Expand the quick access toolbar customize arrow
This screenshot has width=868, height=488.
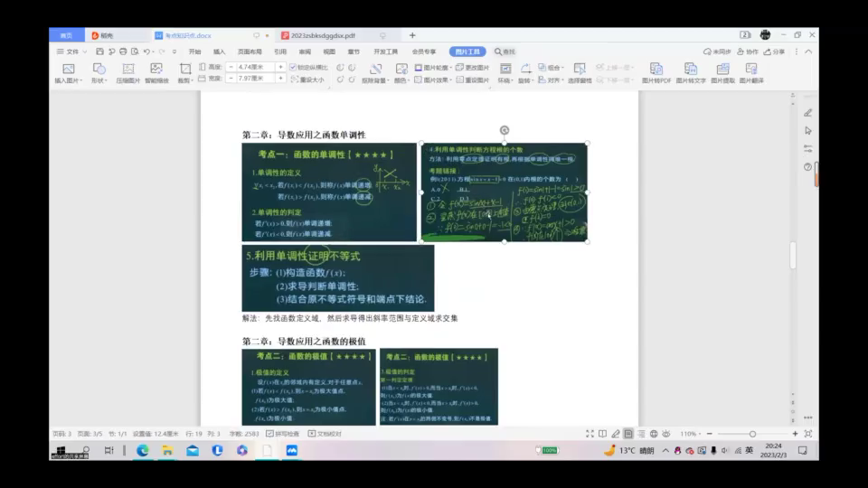174,52
